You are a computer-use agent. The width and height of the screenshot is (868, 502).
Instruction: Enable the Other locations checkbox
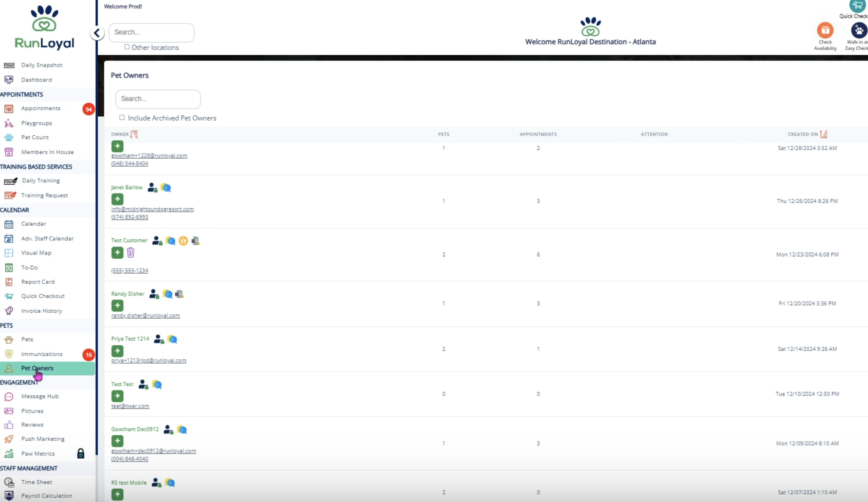[127, 47]
